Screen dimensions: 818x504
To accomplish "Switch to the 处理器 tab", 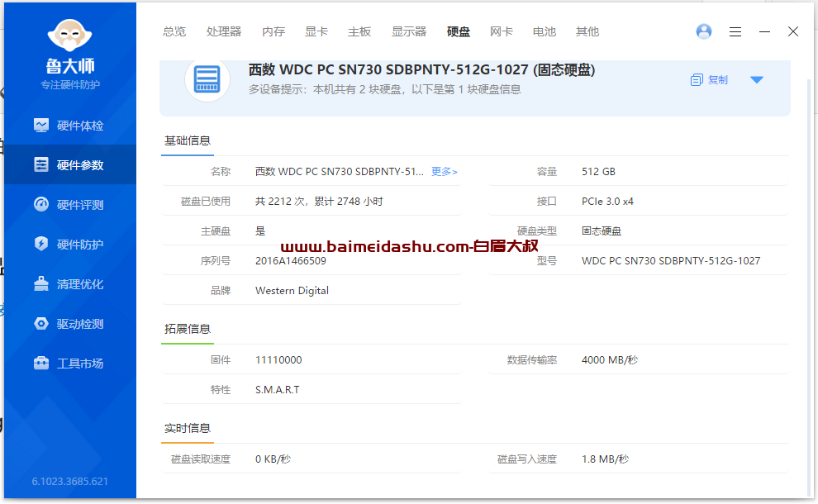I will click(224, 32).
